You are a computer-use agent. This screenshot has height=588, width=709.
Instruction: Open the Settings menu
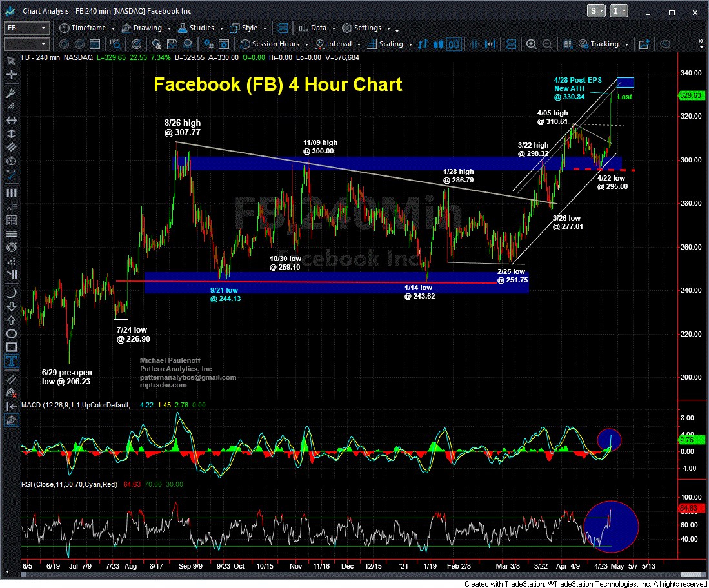pos(366,28)
